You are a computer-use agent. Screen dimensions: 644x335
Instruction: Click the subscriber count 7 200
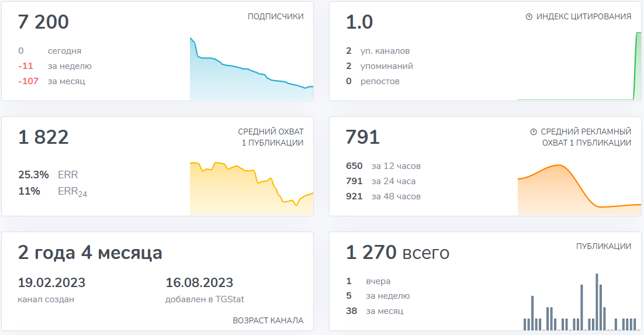coord(43,22)
